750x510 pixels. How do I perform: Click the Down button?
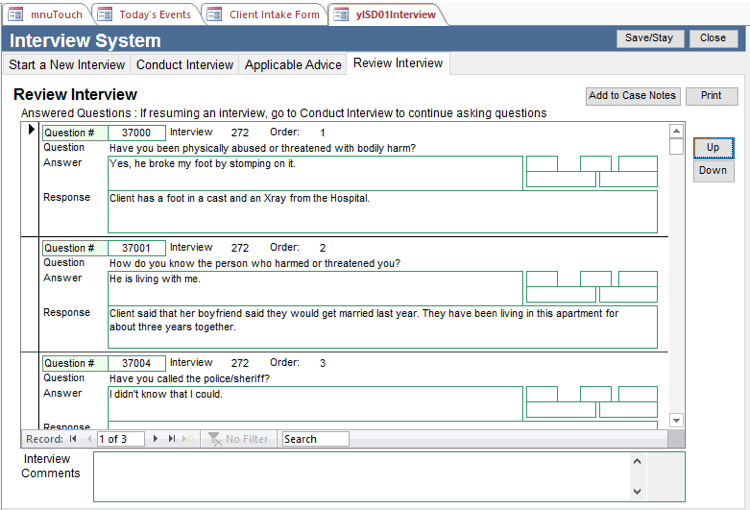pyautogui.click(x=712, y=170)
